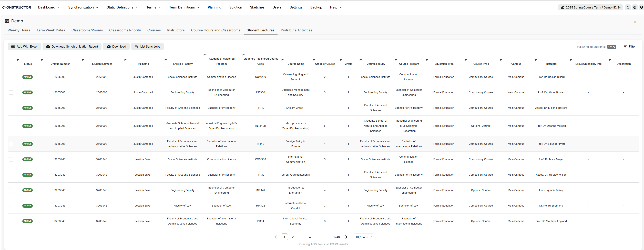Expand the Term Definitions dropdown

[184, 7]
